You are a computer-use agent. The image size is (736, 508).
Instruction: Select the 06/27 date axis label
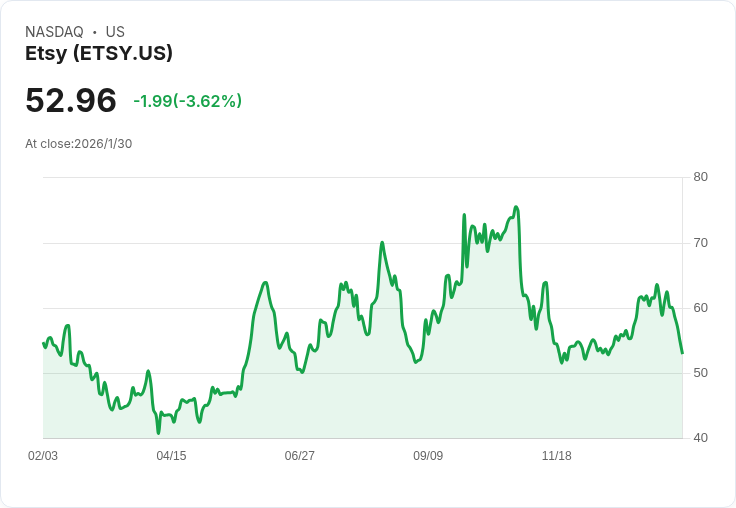coord(299,456)
